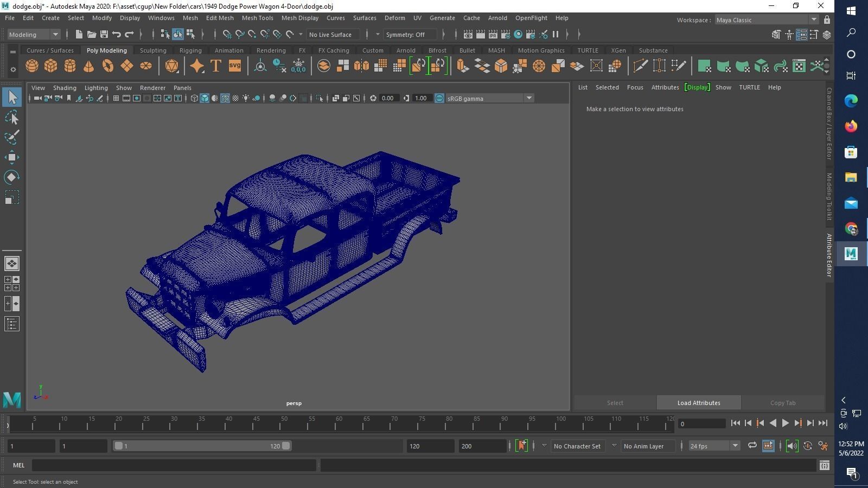Click the viewport gamma value field

[x=422, y=98]
